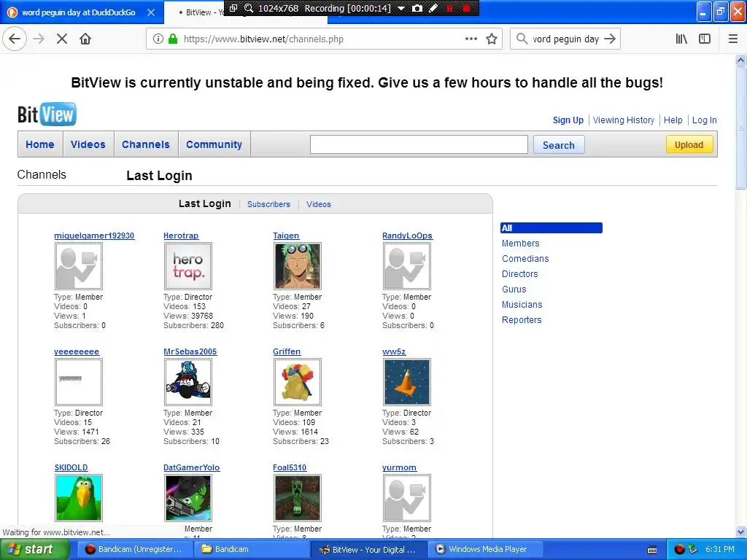This screenshot has width=747, height=560.
Task: Sort channels by Videos
Action: tap(319, 204)
